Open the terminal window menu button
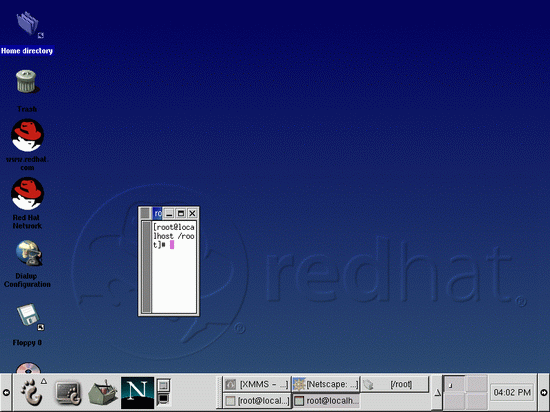Viewport: 550px width, 412px height. [x=145, y=213]
